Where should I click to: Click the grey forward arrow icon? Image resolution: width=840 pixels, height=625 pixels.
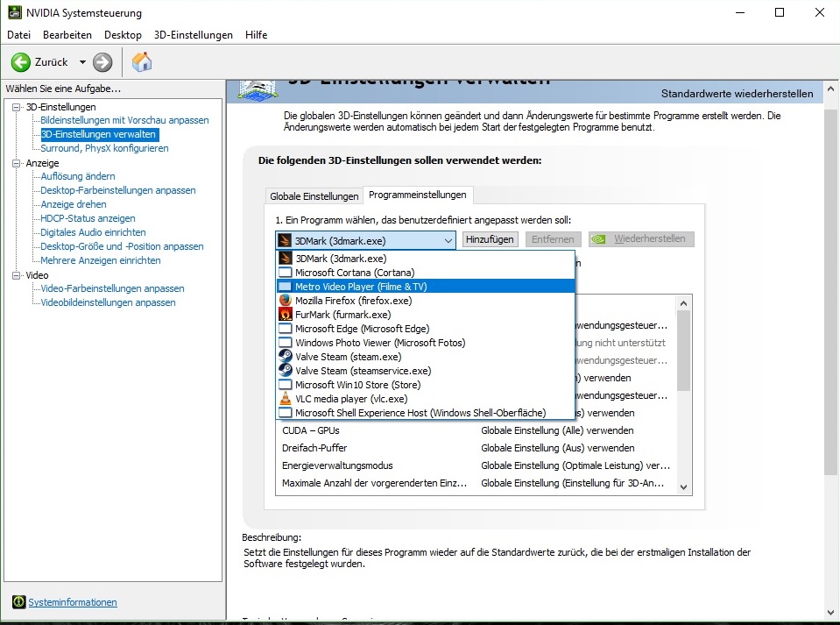tap(102, 62)
